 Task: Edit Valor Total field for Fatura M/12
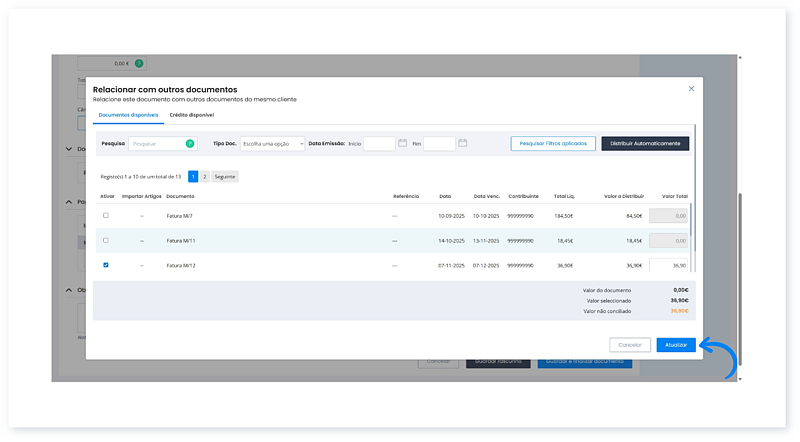[x=669, y=265]
